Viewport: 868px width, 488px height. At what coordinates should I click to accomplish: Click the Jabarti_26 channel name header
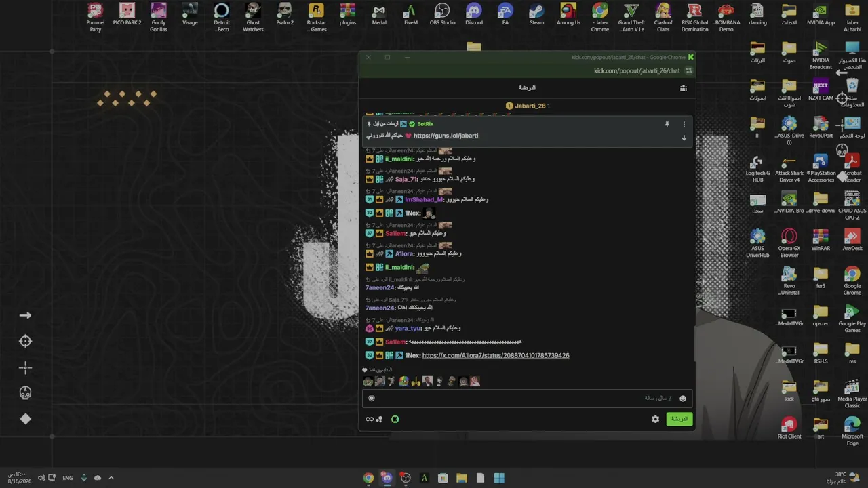(x=530, y=106)
